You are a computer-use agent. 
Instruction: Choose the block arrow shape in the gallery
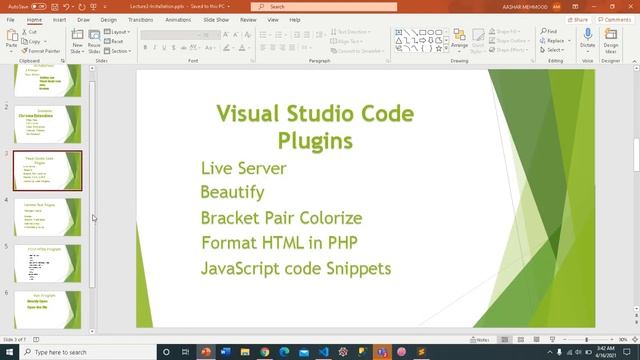coord(422,40)
